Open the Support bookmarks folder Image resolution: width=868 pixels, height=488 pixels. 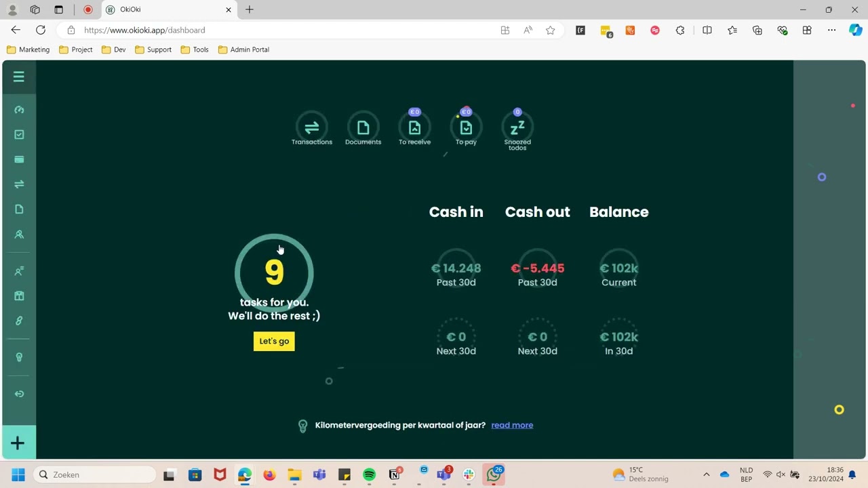153,49
